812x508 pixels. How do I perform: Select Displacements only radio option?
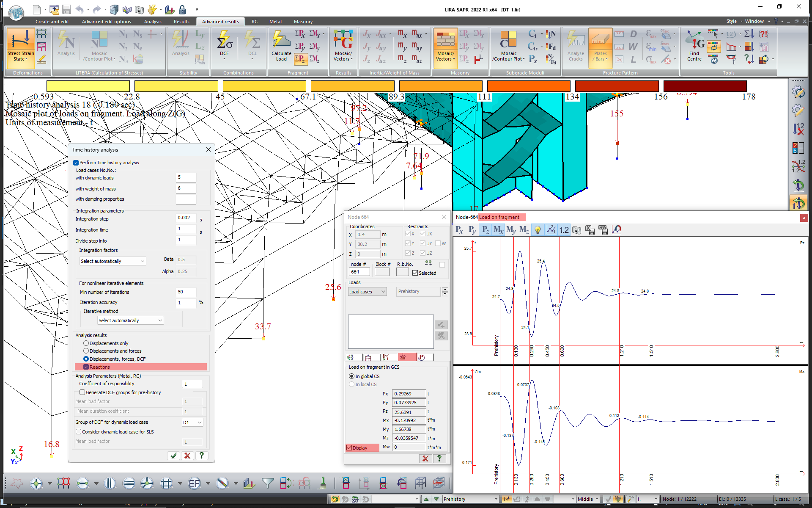coord(86,343)
